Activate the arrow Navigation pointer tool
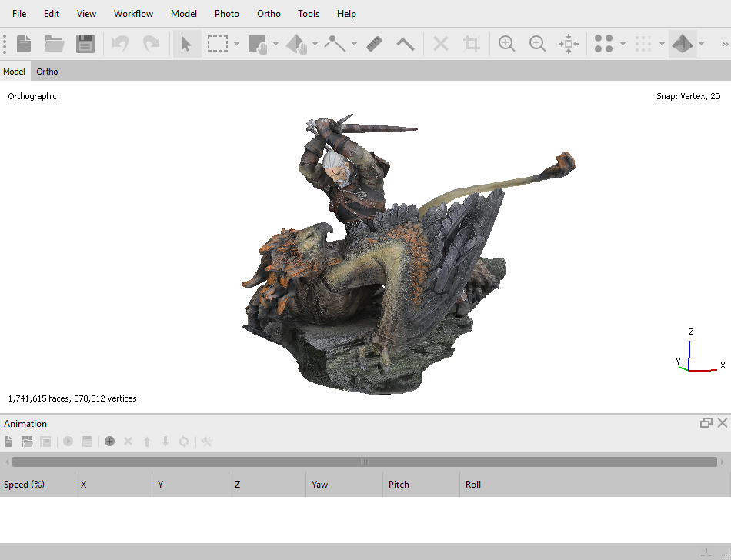The image size is (731, 560). 186,44
